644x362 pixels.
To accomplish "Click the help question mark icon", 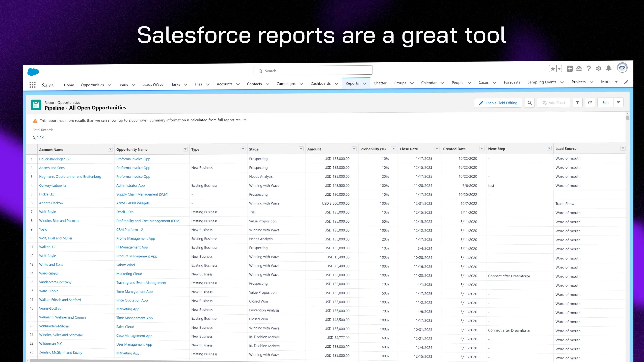I will click(x=589, y=68).
